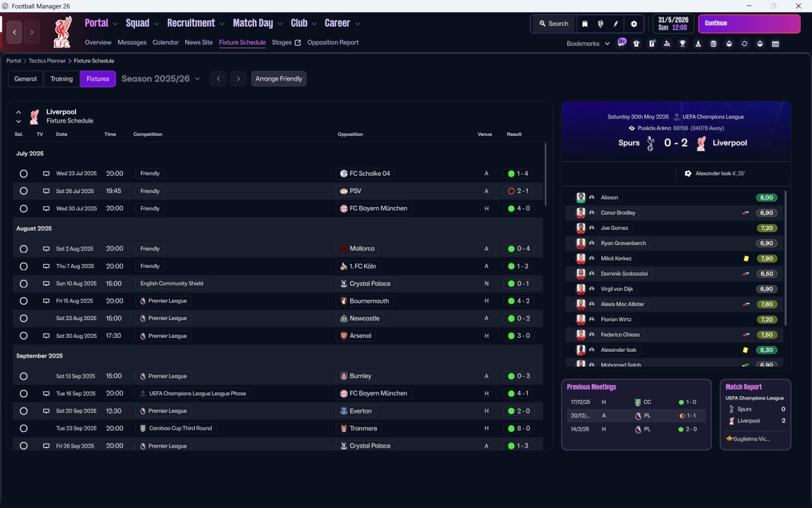Open the 9+ messages bookmark icon
This screenshot has height=508, width=812.
click(622, 43)
